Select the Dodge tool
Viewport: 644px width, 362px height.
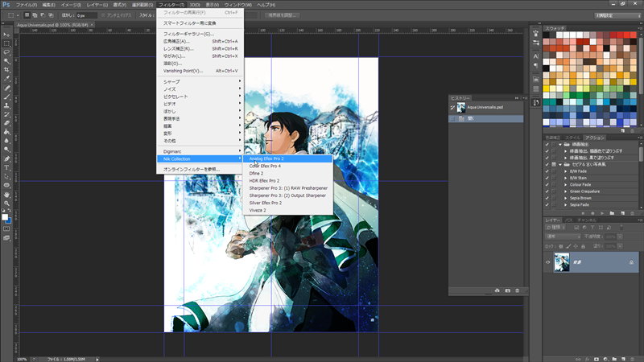(x=6, y=150)
